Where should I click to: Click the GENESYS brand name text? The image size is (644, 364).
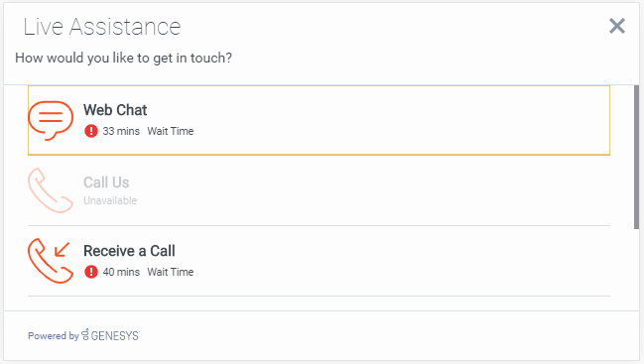click(115, 336)
